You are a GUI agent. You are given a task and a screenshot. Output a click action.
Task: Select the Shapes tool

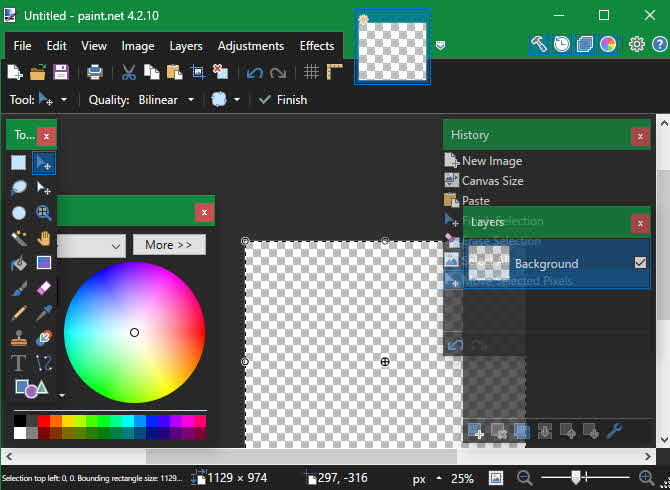pos(31,388)
